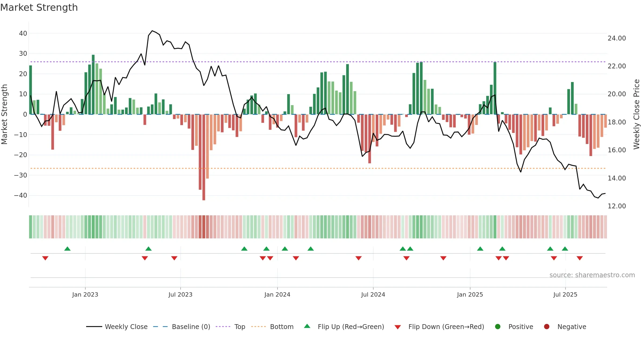Image resolution: width=644 pixels, height=362 pixels.
Task: Click the first green flip-up marker before Jan 2023
Action: [x=68, y=249]
